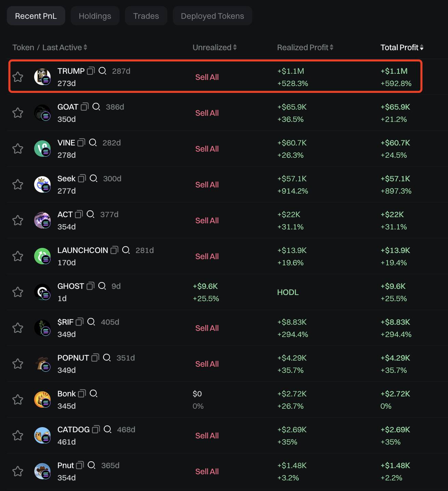Click Sell All for $RIF
The width and height of the screenshot is (448, 491).
coord(207,328)
